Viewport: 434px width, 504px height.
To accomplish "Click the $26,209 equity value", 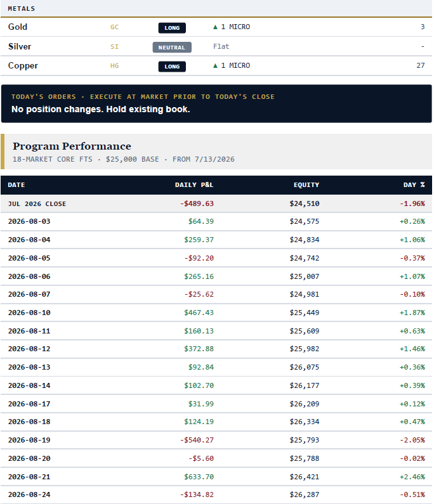I will tap(305, 403).
